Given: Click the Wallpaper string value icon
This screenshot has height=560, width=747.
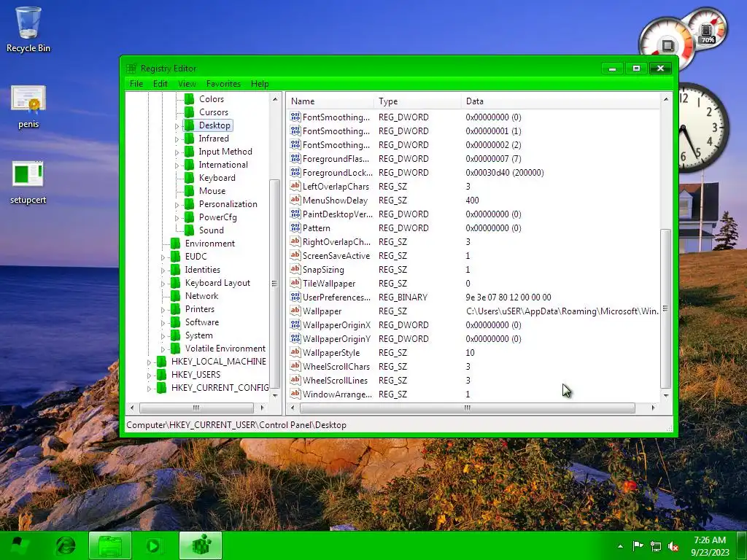Looking at the screenshot, I should [x=295, y=311].
